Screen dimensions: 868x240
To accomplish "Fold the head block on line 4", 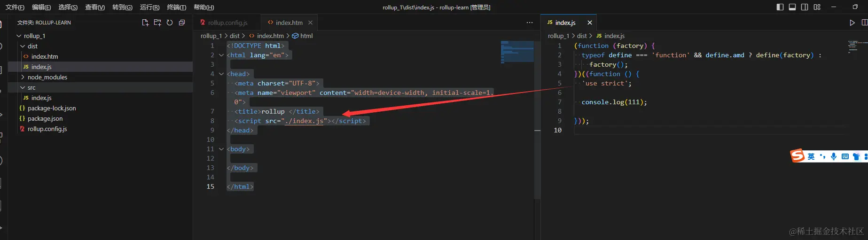I will [x=221, y=74].
